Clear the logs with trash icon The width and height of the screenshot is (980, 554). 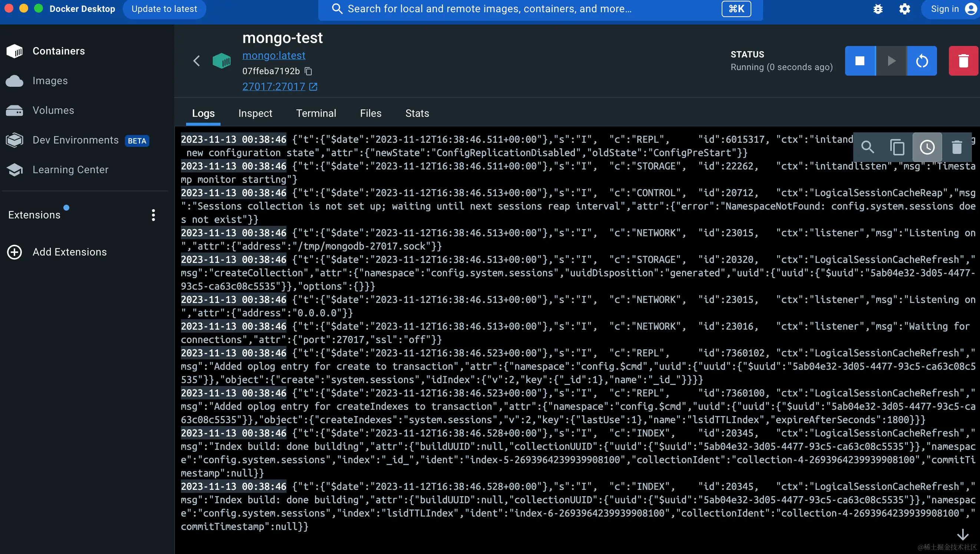coord(956,147)
